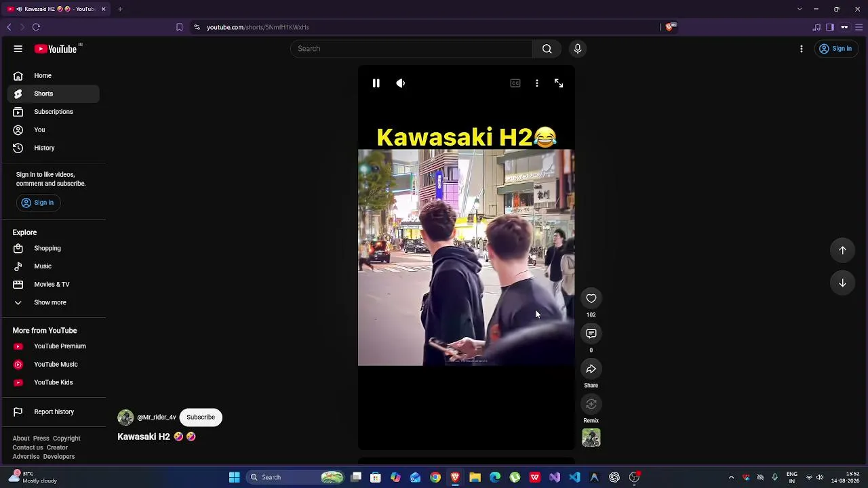The image size is (868, 488).
Task: Open the @Mr_rider_4v channel avatar
Action: coord(125,418)
